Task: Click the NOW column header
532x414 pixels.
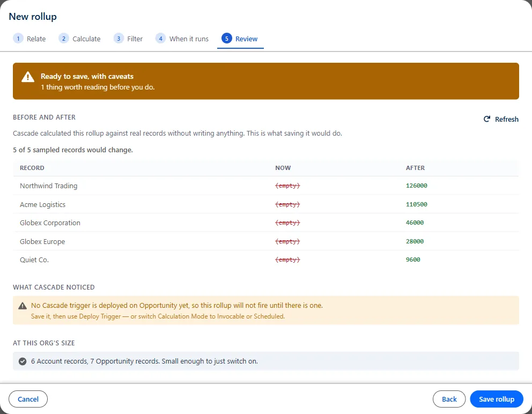Action: (x=283, y=168)
